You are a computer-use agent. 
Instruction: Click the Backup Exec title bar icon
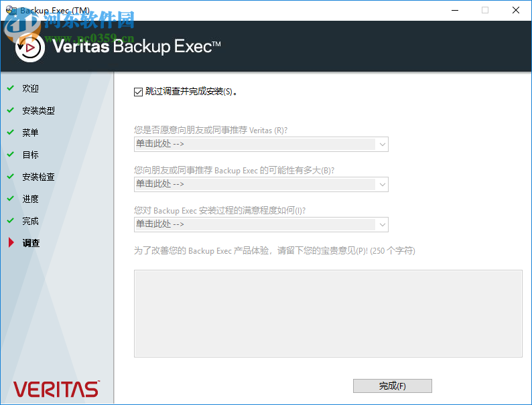click(11, 10)
